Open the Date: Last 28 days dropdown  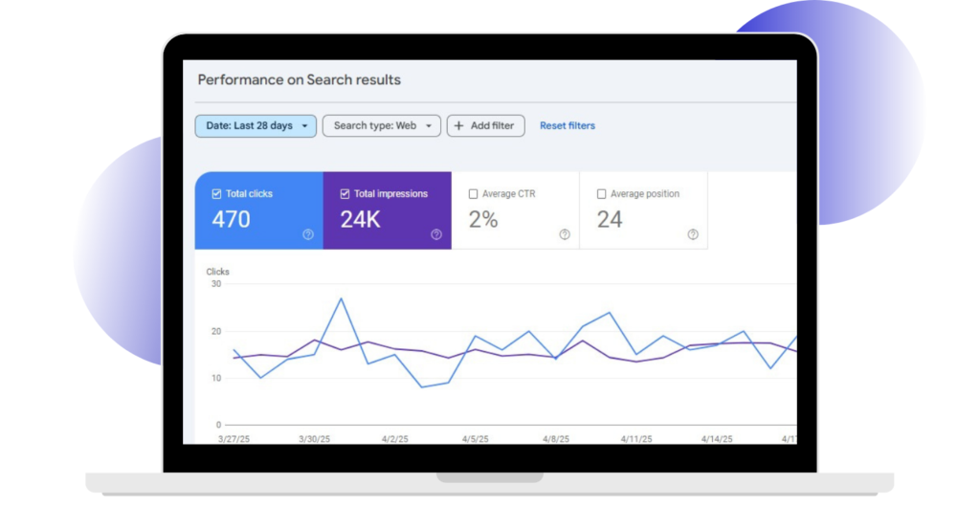click(x=256, y=125)
